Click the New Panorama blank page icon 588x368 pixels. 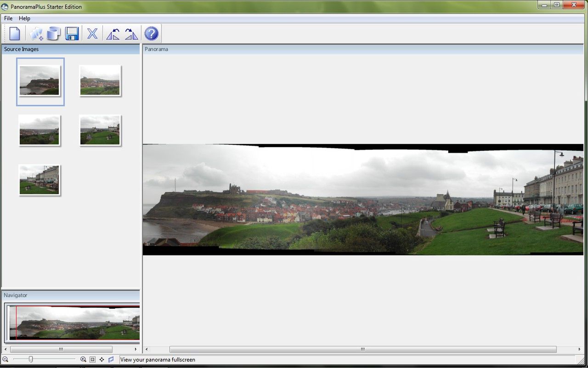tap(15, 34)
